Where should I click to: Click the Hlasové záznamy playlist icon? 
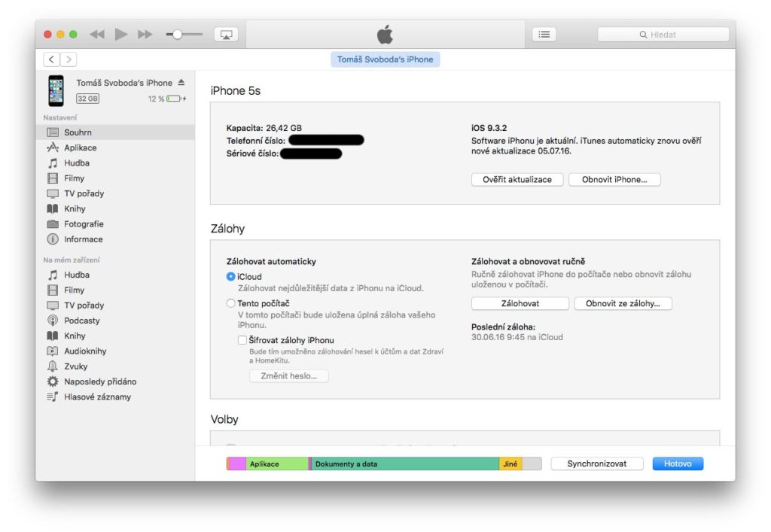(53, 397)
